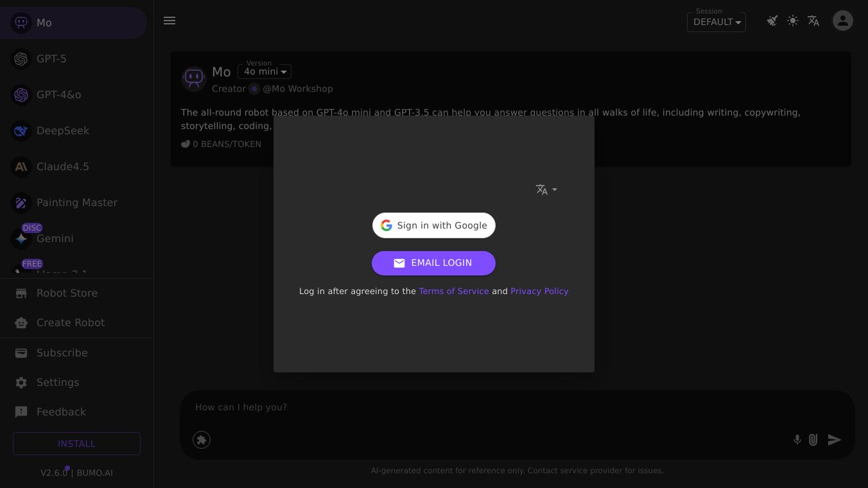Expand the Version 4o mini dropdown
The height and width of the screenshot is (488, 868).
[x=265, y=71]
